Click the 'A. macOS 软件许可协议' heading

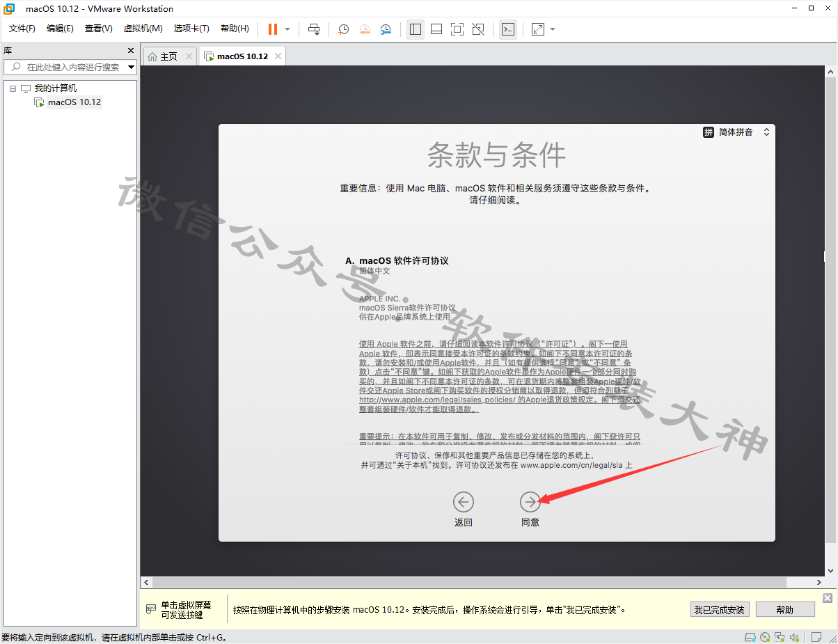coord(397,261)
